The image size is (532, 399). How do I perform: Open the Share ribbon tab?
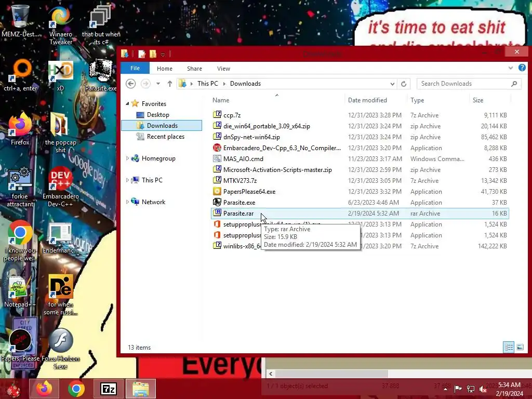(194, 69)
